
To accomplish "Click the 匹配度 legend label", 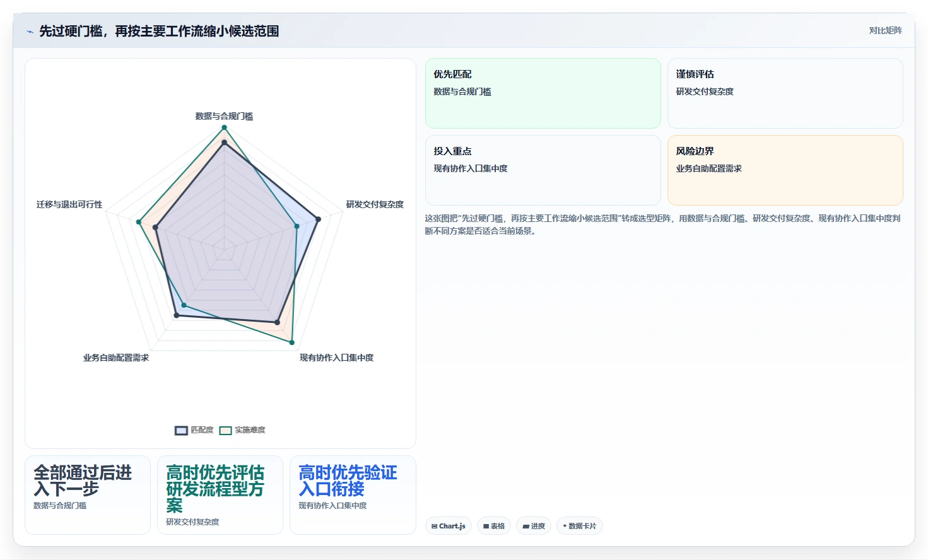I will coord(202,430).
